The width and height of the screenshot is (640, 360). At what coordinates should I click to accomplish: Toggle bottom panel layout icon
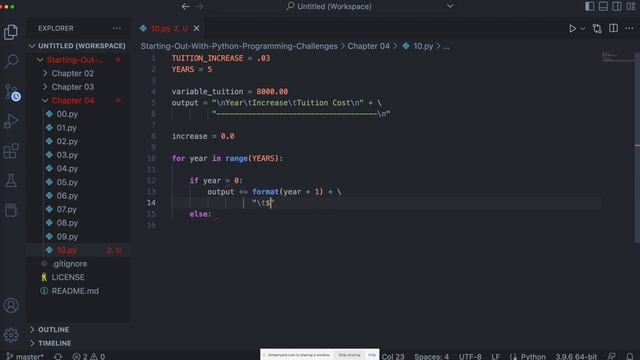tap(603, 6)
